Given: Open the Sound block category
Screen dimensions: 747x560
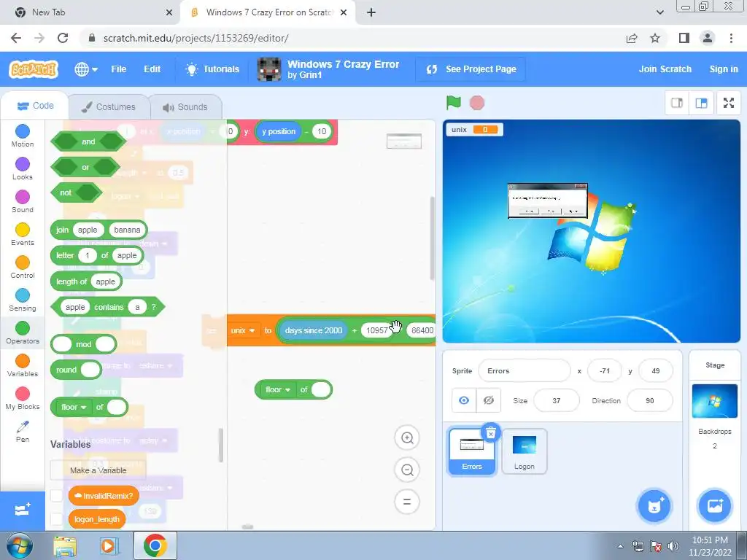Looking at the screenshot, I should pos(23,202).
